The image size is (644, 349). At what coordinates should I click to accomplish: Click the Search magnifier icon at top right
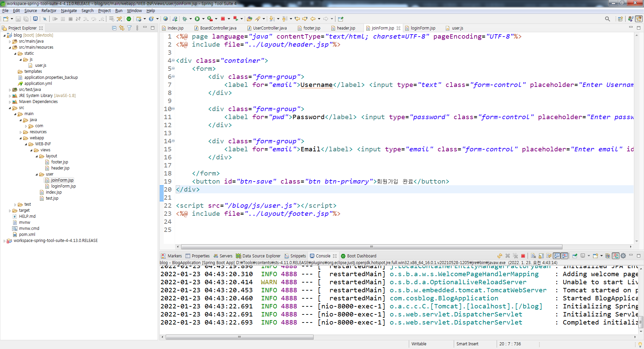coord(607,19)
